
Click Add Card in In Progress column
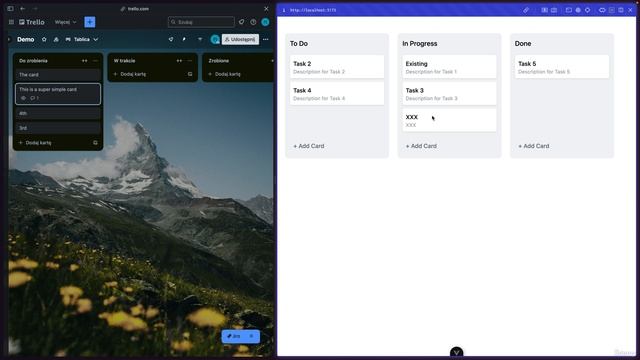(x=421, y=146)
